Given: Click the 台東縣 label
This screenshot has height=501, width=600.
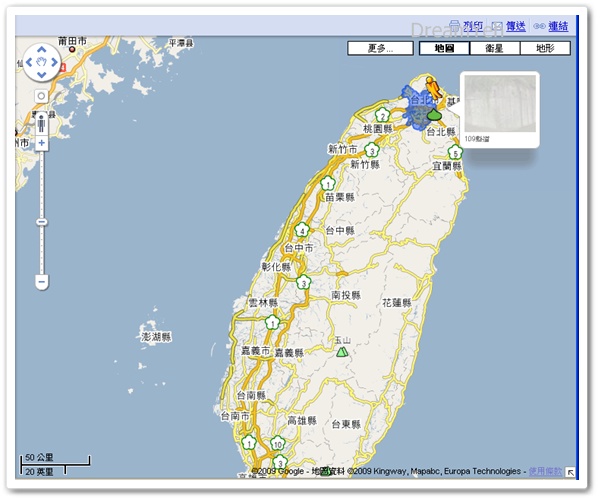Looking at the screenshot, I should pyautogui.click(x=346, y=424).
